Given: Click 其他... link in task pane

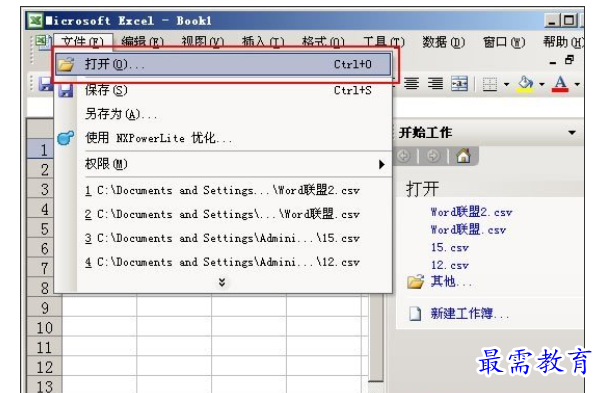Looking at the screenshot, I should point(451,282).
